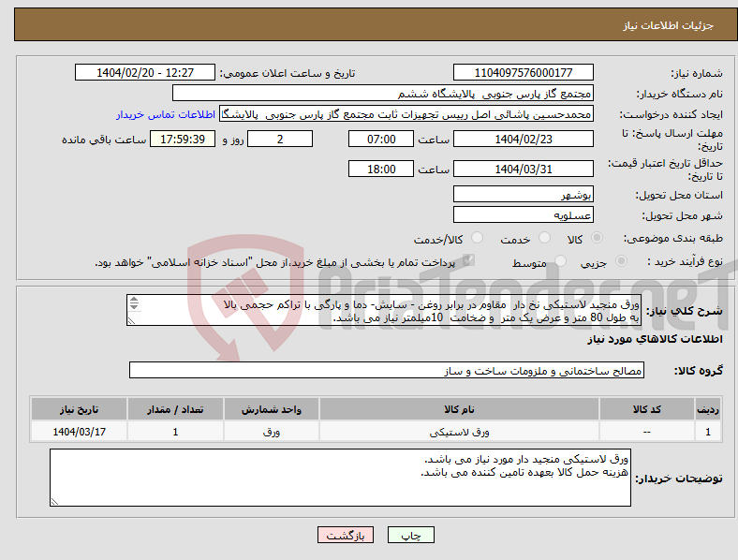Click the delivery province field بوشهر
Image resolution: width=738 pixels, height=560 pixels.
click(523, 194)
